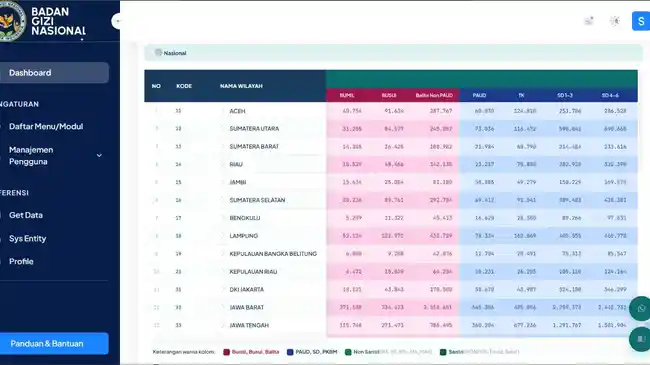
Task: Click the Panduan & Bantuan button
Action: (54, 343)
